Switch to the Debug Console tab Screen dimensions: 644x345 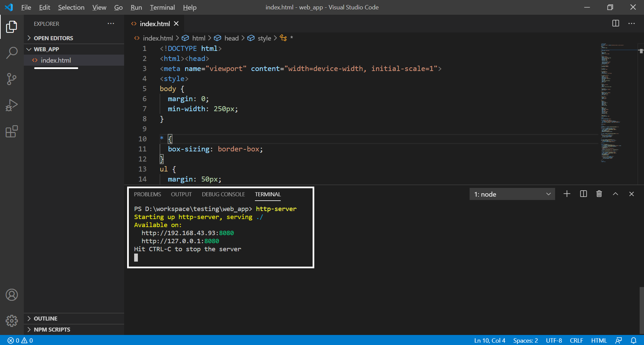tap(223, 194)
